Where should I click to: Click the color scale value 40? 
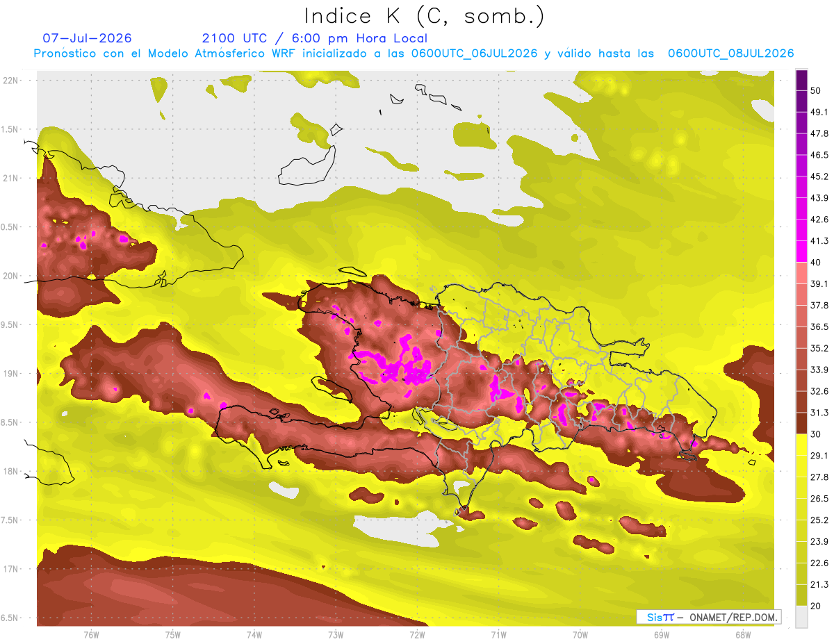click(x=816, y=262)
